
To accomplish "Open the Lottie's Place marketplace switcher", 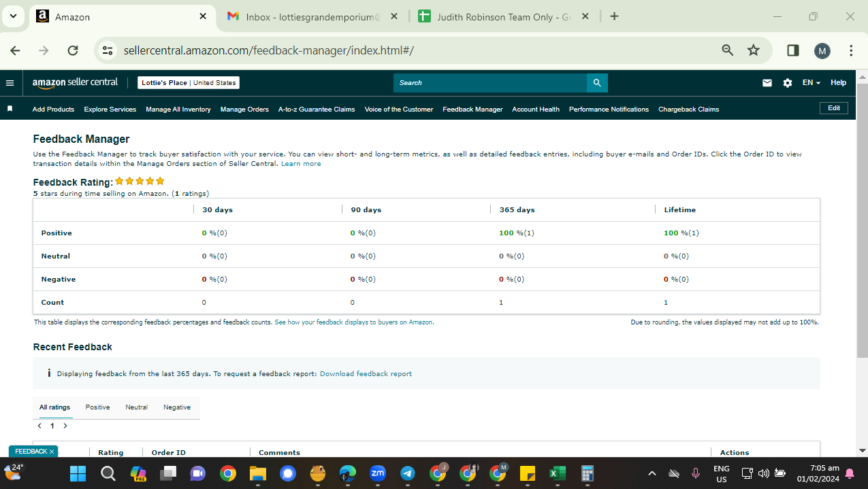I will coord(189,83).
